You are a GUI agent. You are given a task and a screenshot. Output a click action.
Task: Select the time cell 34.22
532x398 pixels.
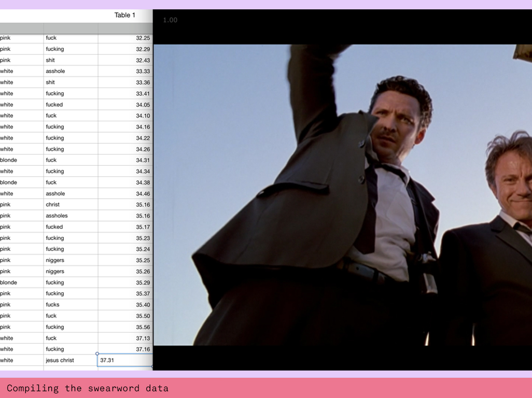coord(125,138)
